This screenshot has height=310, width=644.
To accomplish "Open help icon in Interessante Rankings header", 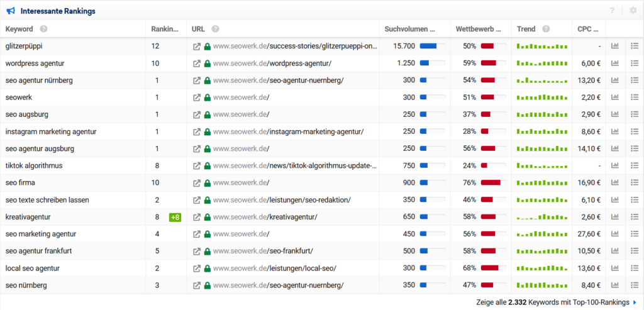I will coord(612,11).
